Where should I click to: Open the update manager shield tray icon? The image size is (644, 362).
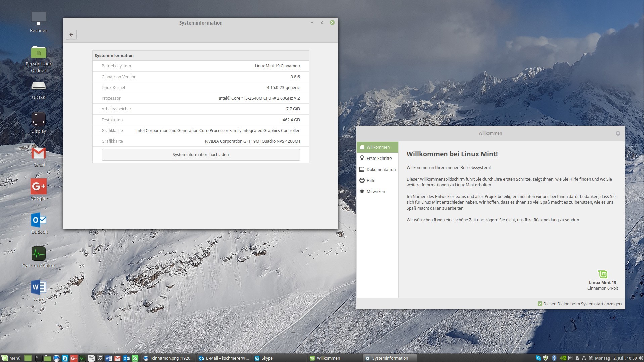(x=546, y=358)
